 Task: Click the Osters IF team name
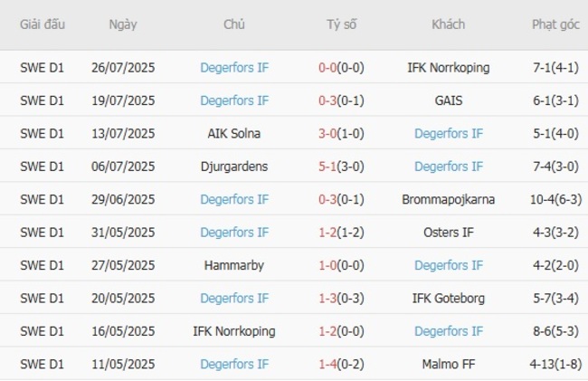click(x=448, y=233)
